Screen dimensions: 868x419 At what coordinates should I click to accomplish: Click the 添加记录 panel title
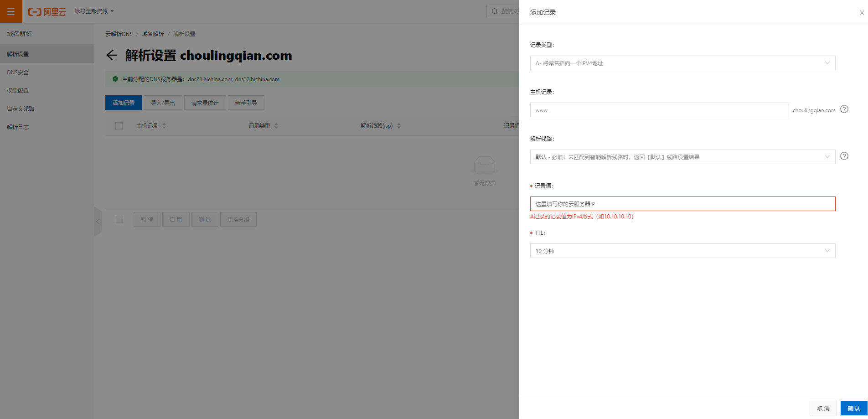pyautogui.click(x=543, y=12)
